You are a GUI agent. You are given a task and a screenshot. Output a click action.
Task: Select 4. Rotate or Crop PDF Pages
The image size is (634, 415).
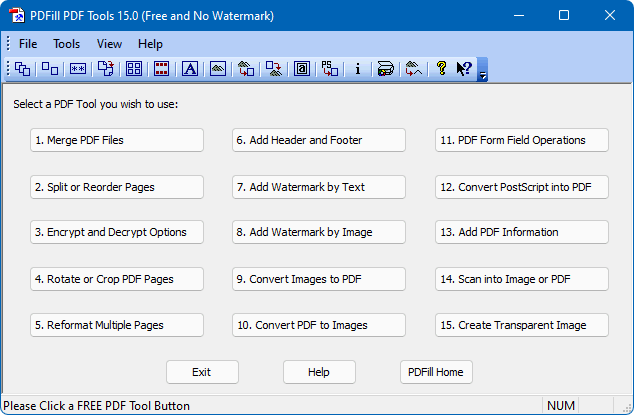[117, 279]
